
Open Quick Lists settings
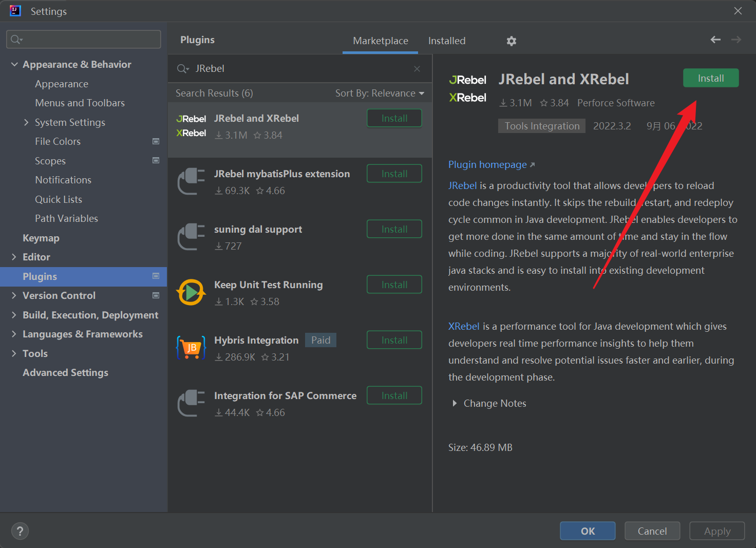59,199
